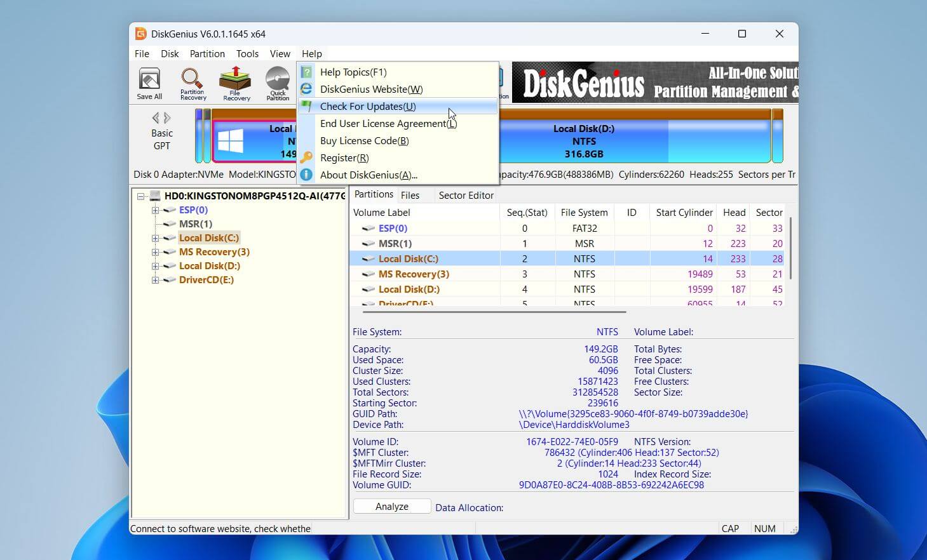Expand the ESP(0) tree node

tap(155, 210)
